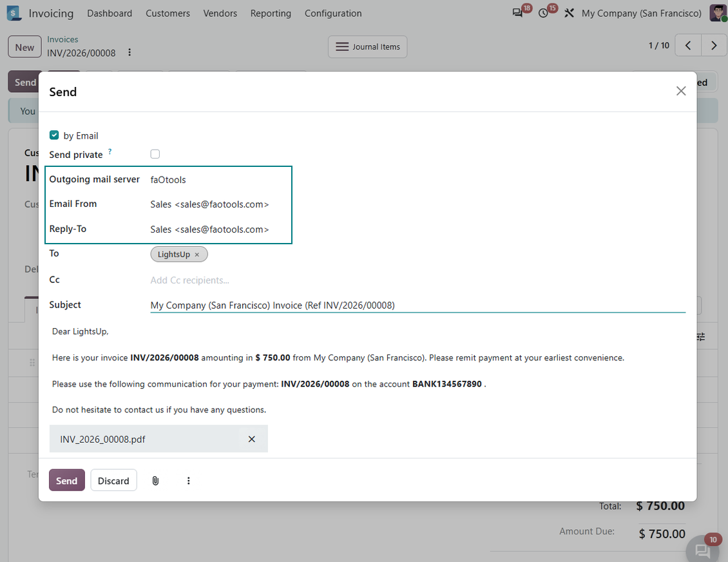Screen dimensions: 728x562
Task: Attach a file with the paperclip icon
Action: coord(155,481)
